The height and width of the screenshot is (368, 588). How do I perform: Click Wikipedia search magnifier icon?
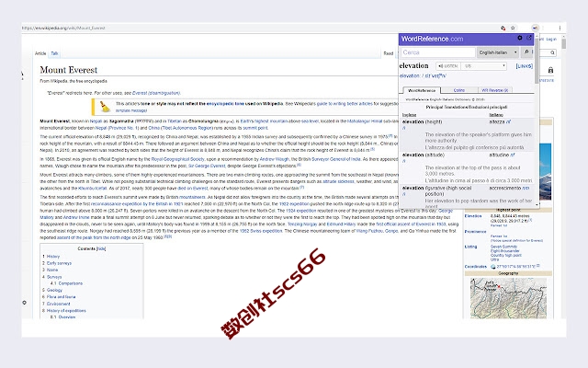[552, 53]
